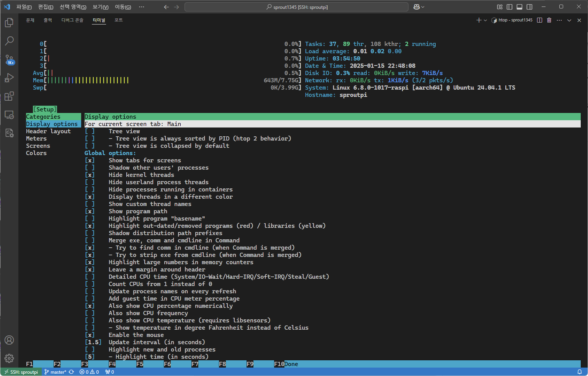The height and width of the screenshot is (376, 588).
Task: Close the panel with the X icon
Action: click(579, 20)
